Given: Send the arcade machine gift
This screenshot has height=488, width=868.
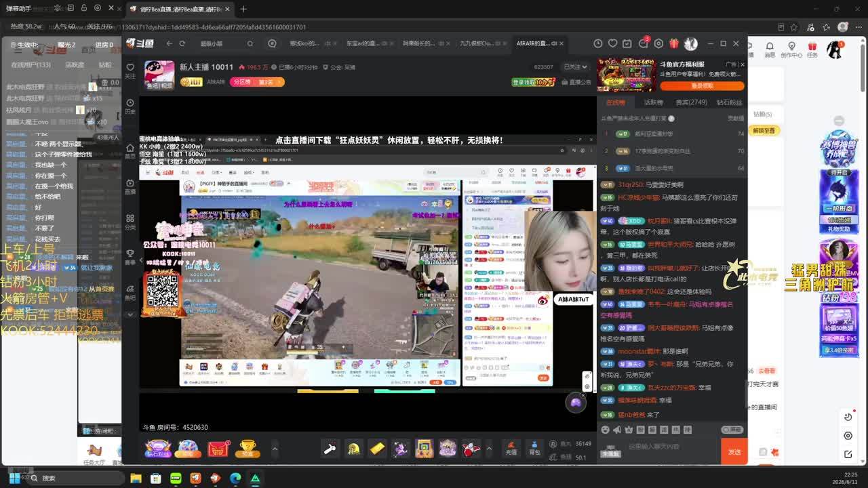Looking at the screenshot, I should [x=425, y=449].
